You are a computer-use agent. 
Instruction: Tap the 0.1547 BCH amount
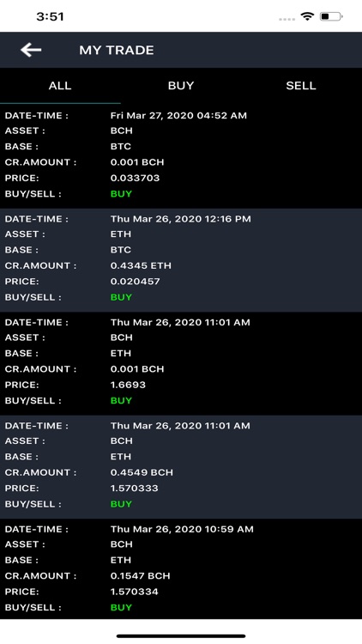tap(141, 576)
